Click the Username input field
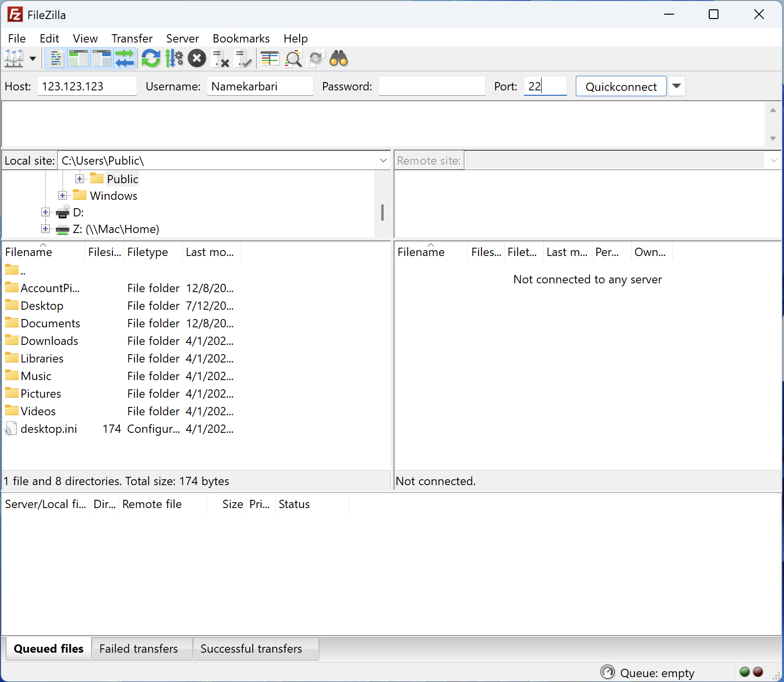784x682 pixels. click(260, 86)
